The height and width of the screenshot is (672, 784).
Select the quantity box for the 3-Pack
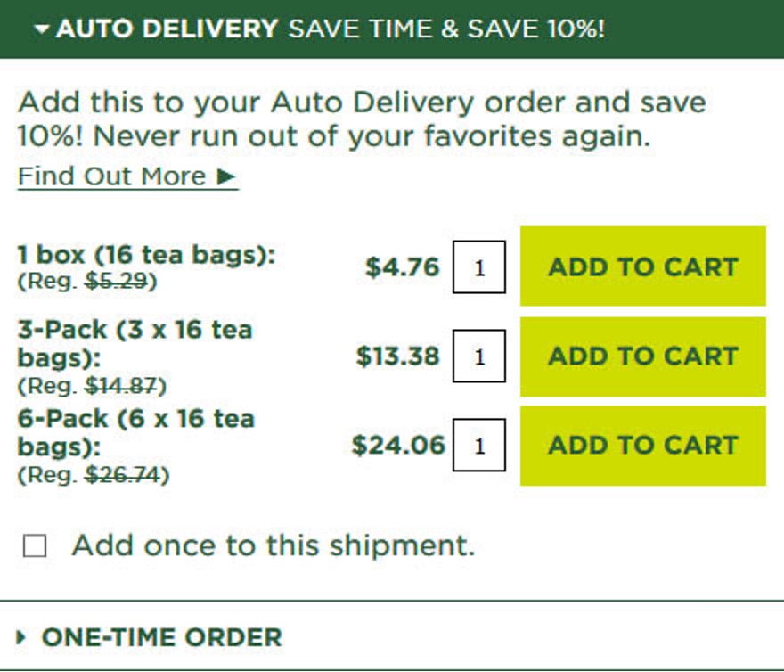(x=482, y=356)
